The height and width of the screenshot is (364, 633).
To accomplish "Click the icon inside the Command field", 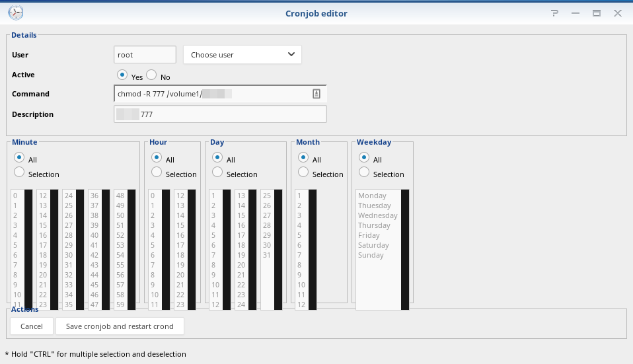I will click(x=316, y=94).
